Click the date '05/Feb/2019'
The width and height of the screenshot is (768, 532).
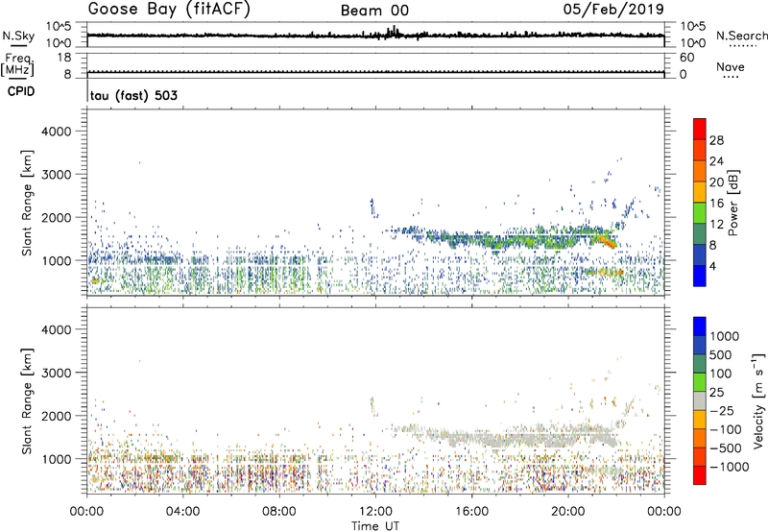coord(613,10)
